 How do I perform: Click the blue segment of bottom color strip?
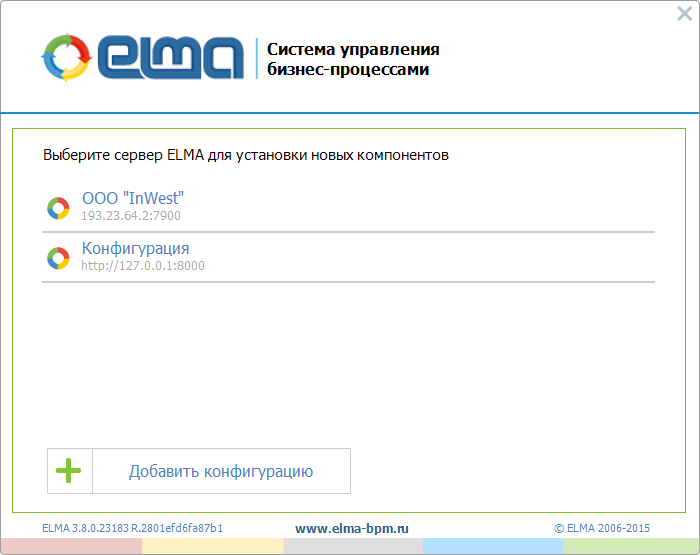(492, 546)
